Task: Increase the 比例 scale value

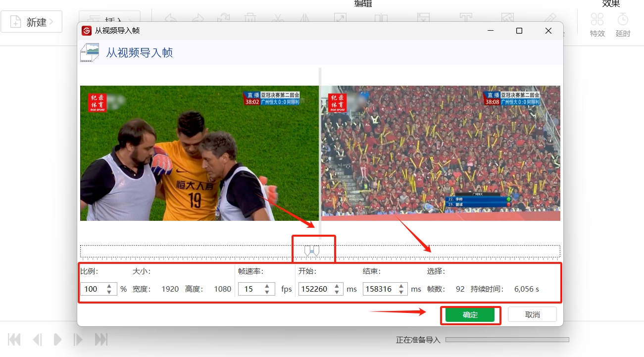Action: (x=109, y=286)
